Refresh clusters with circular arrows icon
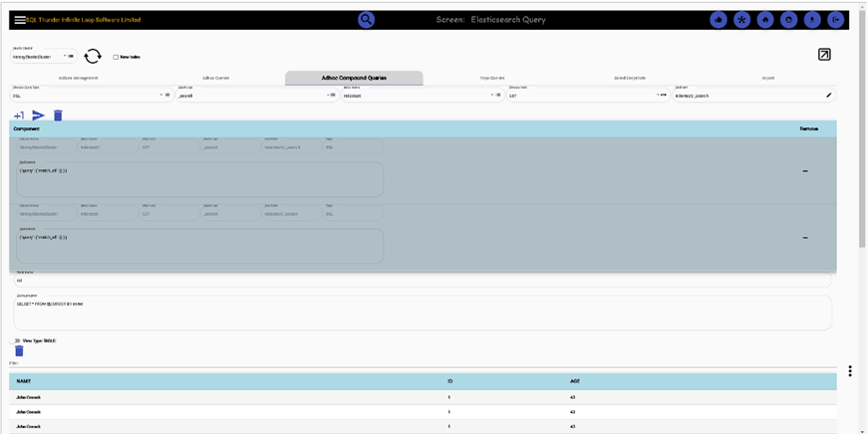Image resolution: width=868 pixels, height=434 pixels. 93,56
